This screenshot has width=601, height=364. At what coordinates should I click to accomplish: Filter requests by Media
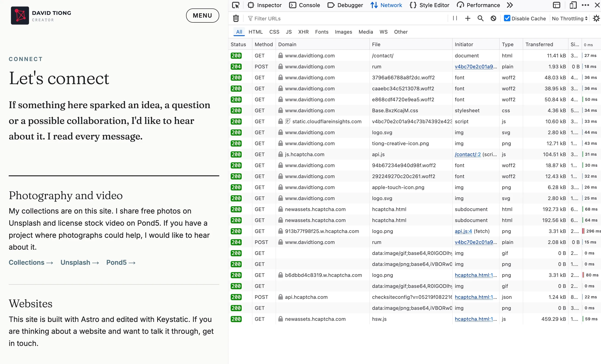[366, 32]
